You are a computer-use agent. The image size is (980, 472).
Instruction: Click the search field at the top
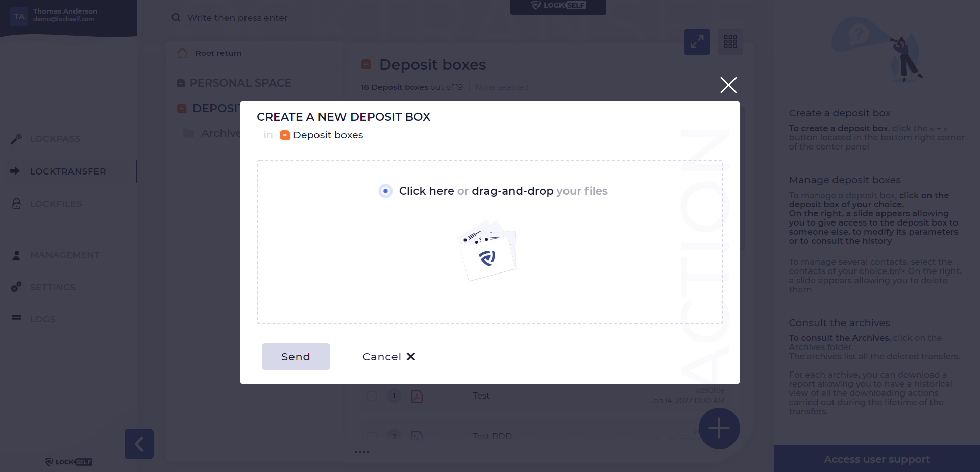point(237,18)
